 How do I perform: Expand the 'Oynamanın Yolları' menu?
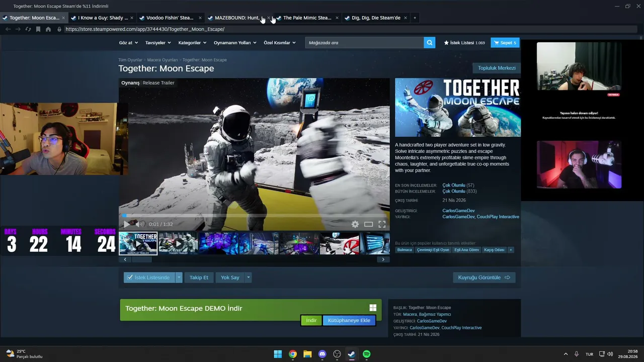(x=235, y=43)
